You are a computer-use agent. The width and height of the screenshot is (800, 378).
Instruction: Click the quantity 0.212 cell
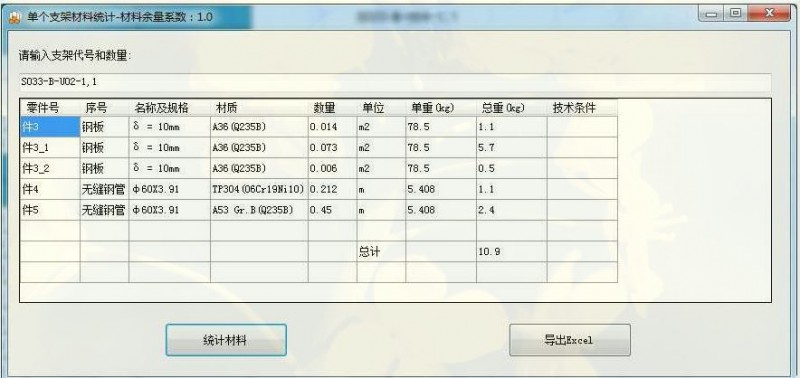(332, 190)
